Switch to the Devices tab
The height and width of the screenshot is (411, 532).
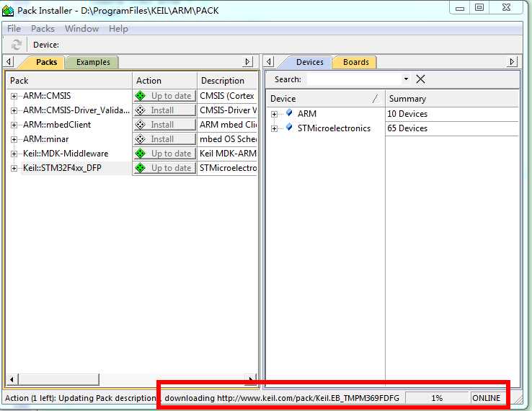[310, 62]
